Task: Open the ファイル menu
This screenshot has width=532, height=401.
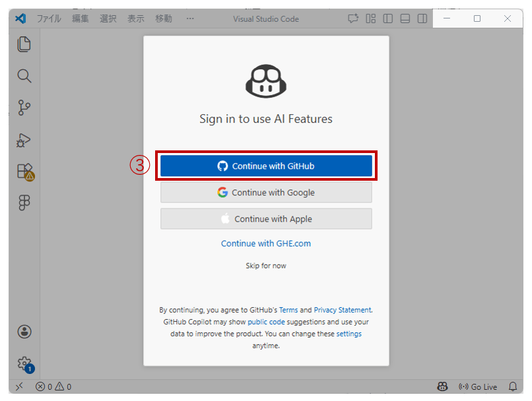Action: click(49, 18)
